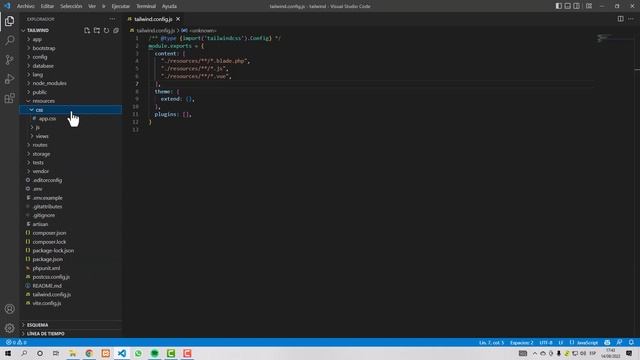Viewport: 640px width, 360px height.
Task: Open Ejecutar menu
Action: pos(120,6)
